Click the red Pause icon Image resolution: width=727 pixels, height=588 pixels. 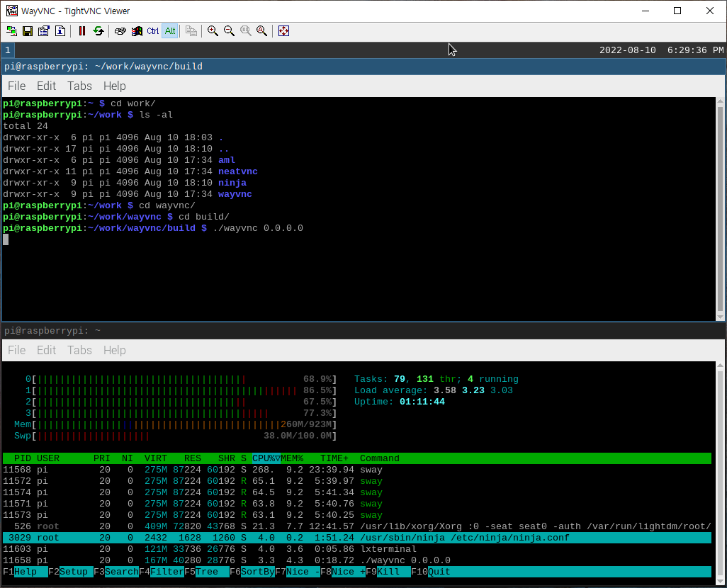click(82, 31)
